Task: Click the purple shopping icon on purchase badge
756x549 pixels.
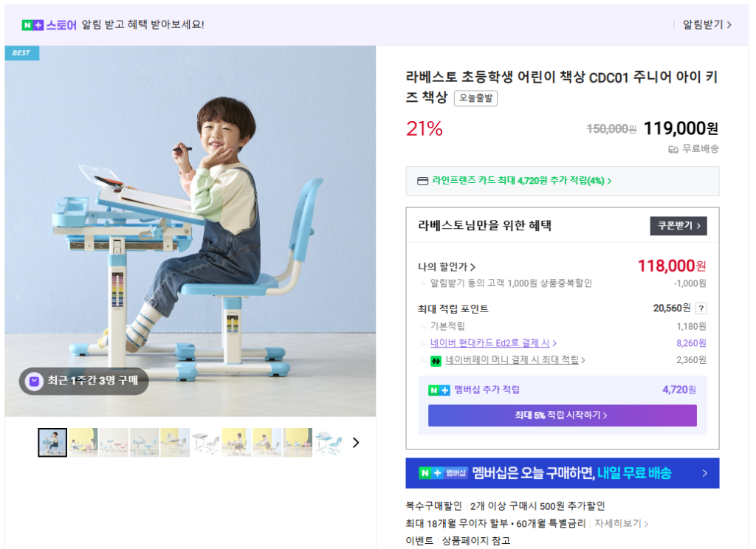Action: tap(33, 381)
